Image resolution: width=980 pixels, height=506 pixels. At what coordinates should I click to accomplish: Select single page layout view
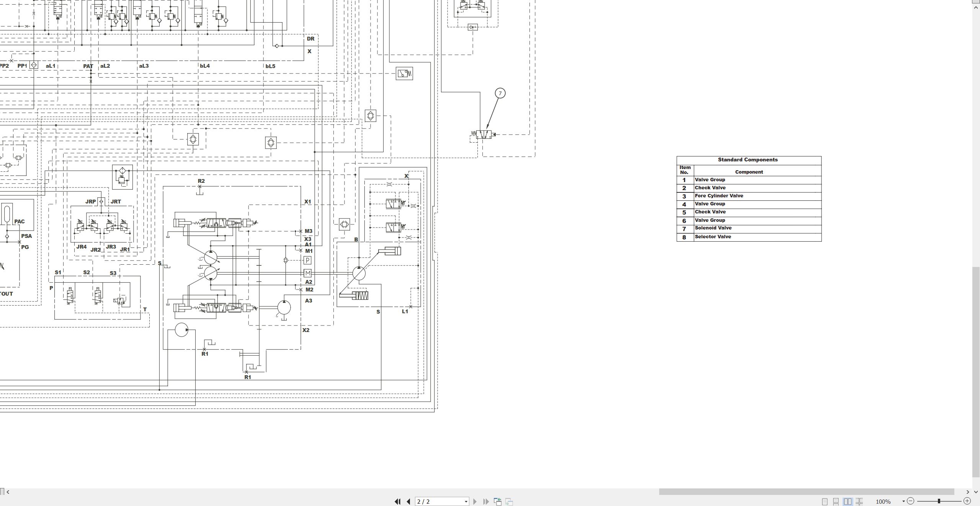[x=825, y=501]
